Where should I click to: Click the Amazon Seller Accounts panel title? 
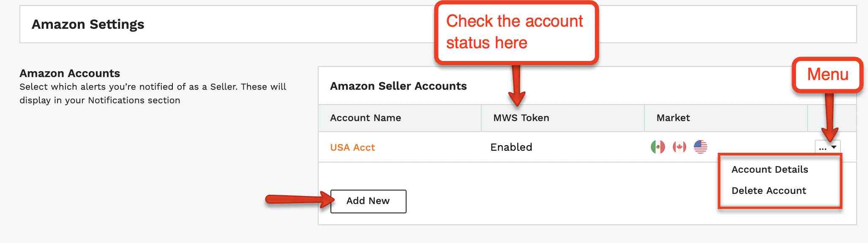[398, 86]
